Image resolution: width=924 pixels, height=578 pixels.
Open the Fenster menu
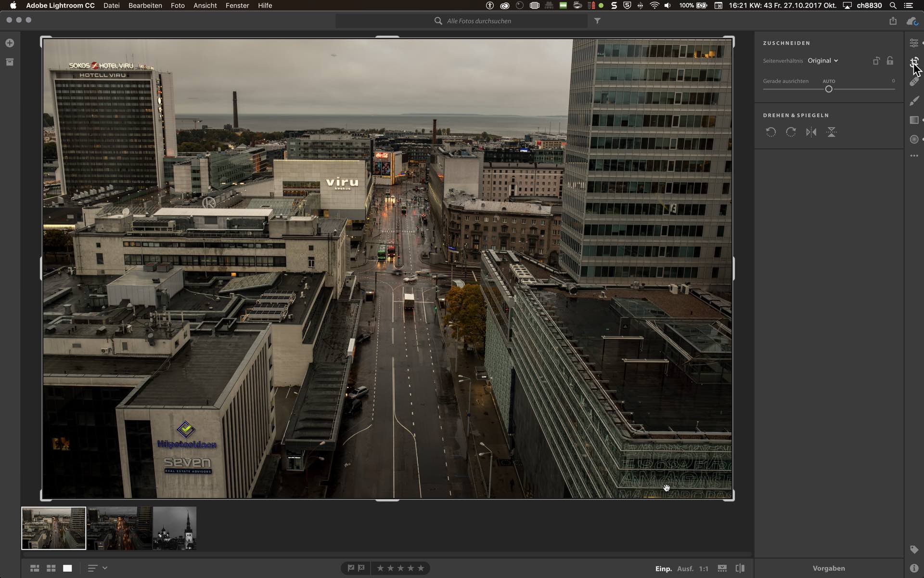(237, 5)
